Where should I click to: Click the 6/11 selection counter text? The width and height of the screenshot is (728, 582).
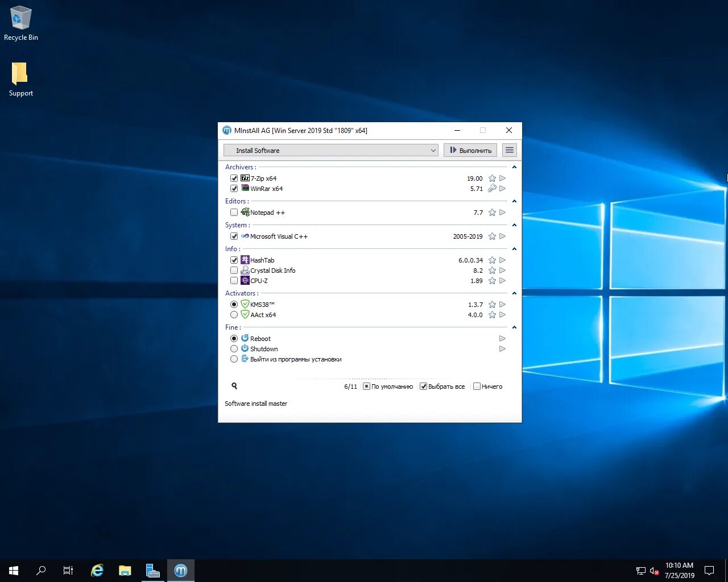351,386
